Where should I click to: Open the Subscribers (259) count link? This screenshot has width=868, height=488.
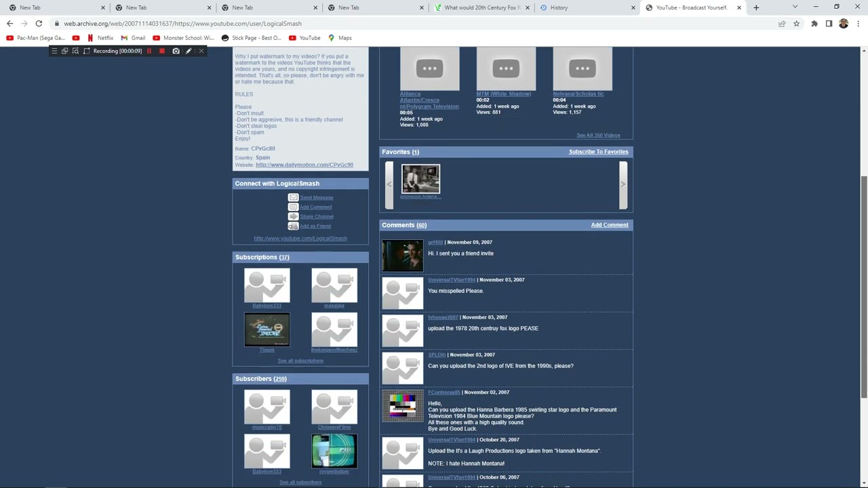279,379
